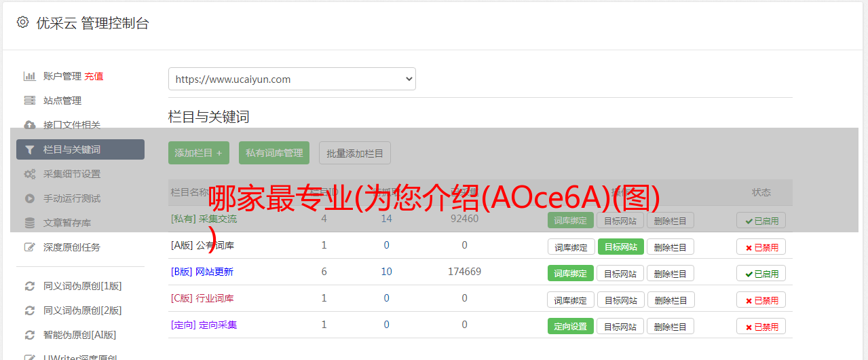Click the edit icon for 深度原创任务
Image resolution: width=868 pixels, height=360 pixels.
point(29,247)
